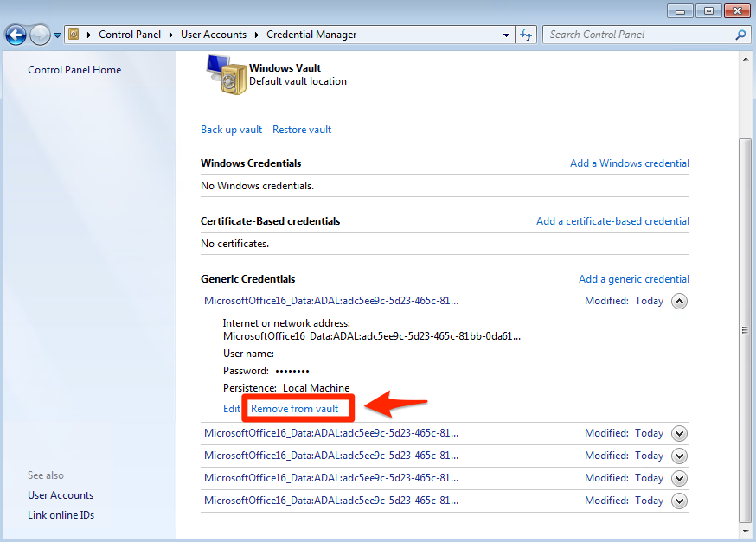Select User Accounts in the breadcrumb path
The image size is (756, 542).
213,35
